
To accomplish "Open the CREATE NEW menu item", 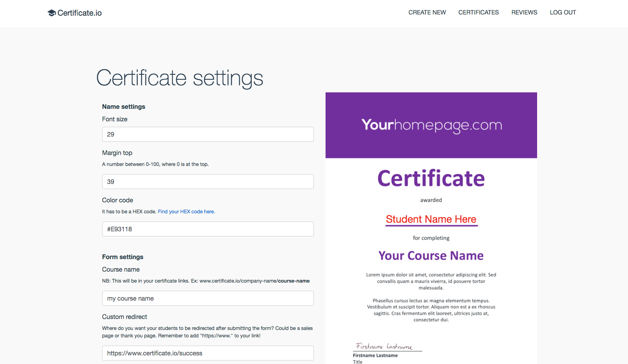I will pos(427,13).
